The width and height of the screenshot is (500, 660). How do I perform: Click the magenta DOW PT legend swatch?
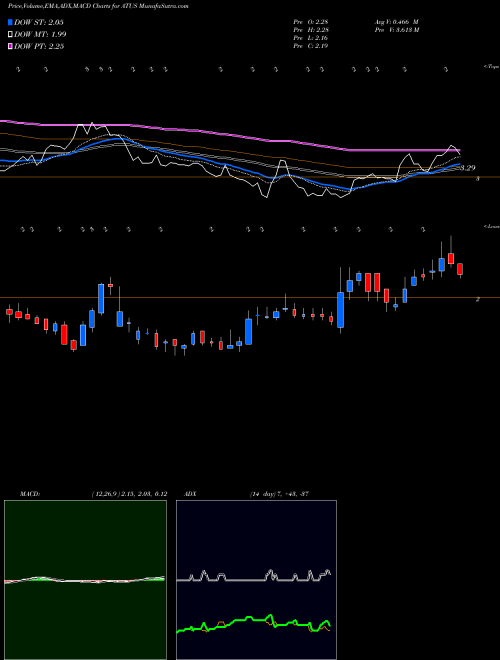(10, 46)
